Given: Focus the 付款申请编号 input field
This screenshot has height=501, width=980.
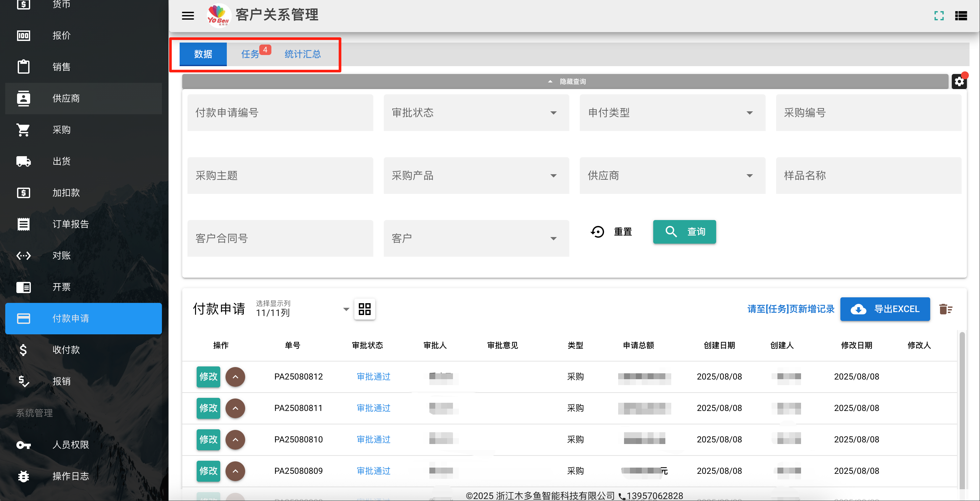Looking at the screenshot, I should click(x=280, y=113).
